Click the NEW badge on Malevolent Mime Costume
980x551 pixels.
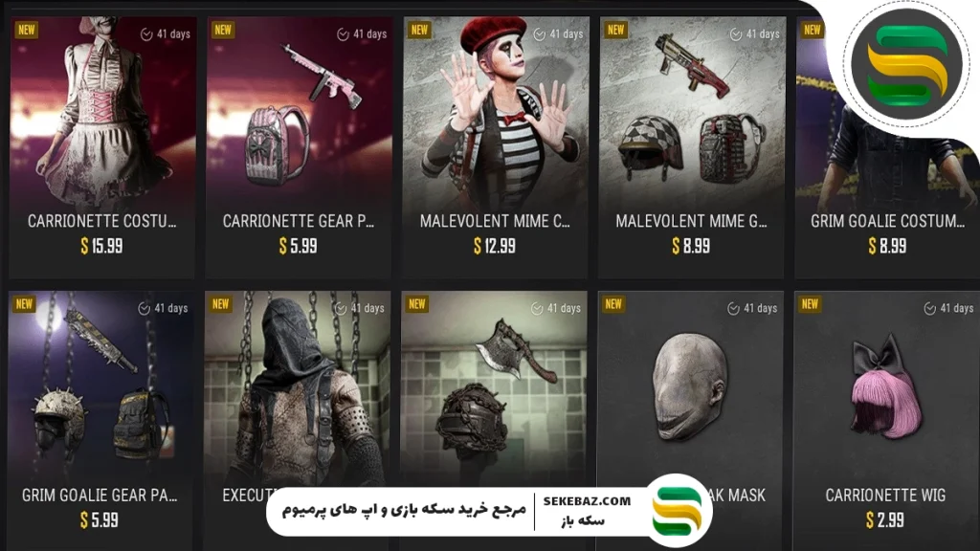[x=419, y=30]
